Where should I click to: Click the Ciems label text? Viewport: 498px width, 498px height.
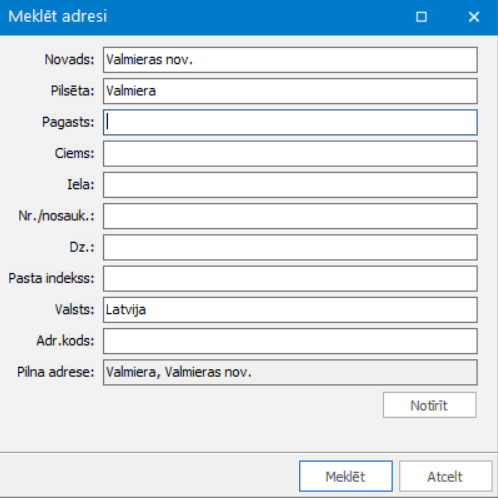click(x=75, y=153)
